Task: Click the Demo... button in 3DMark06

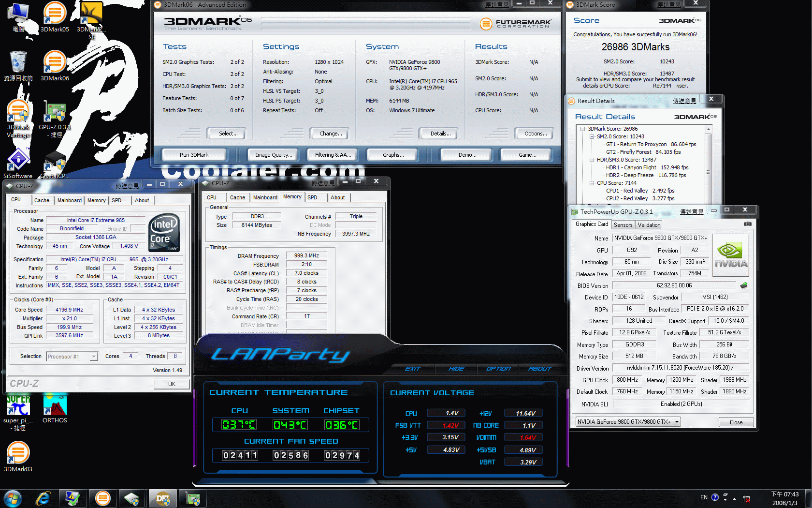Action: pos(467,155)
